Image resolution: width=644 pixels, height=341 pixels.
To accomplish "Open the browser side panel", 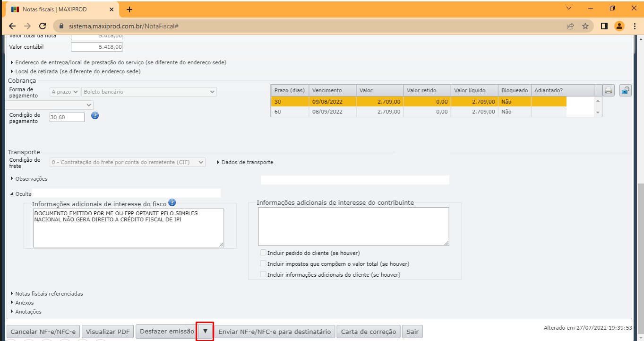I will [604, 26].
